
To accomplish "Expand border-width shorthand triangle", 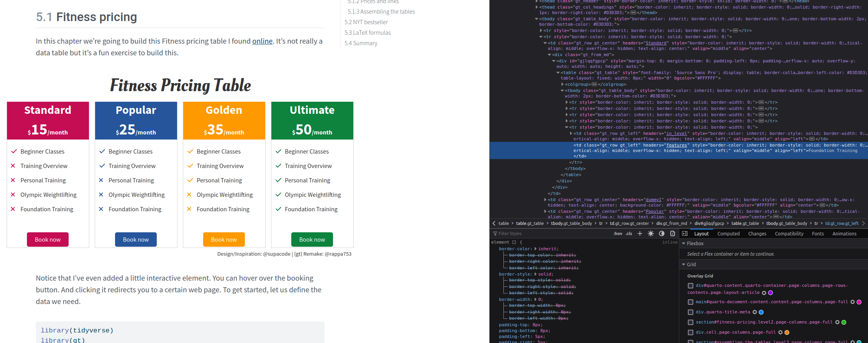I will coord(535,299).
